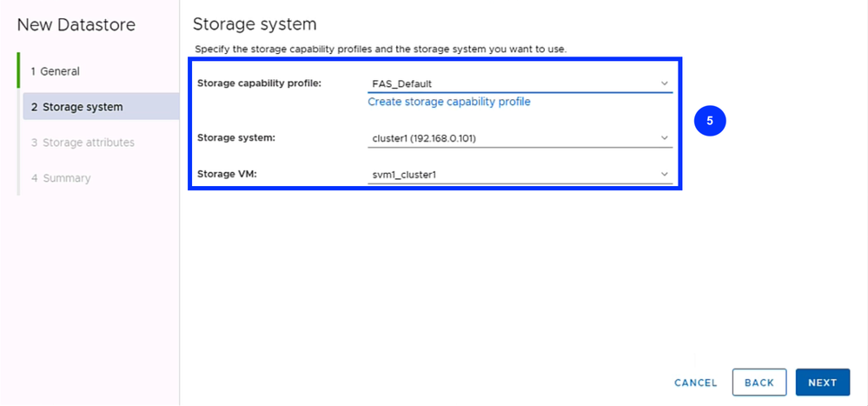Screen dimensions: 868x406
Task: Click the Storage system page heading
Action: click(x=255, y=23)
